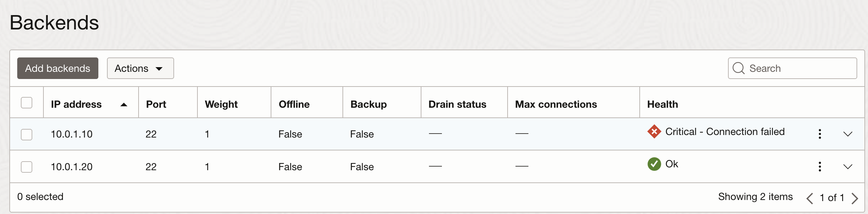Click the green Ok health icon for 10.0.1.20
This screenshot has height=214, width=868.
655,164
